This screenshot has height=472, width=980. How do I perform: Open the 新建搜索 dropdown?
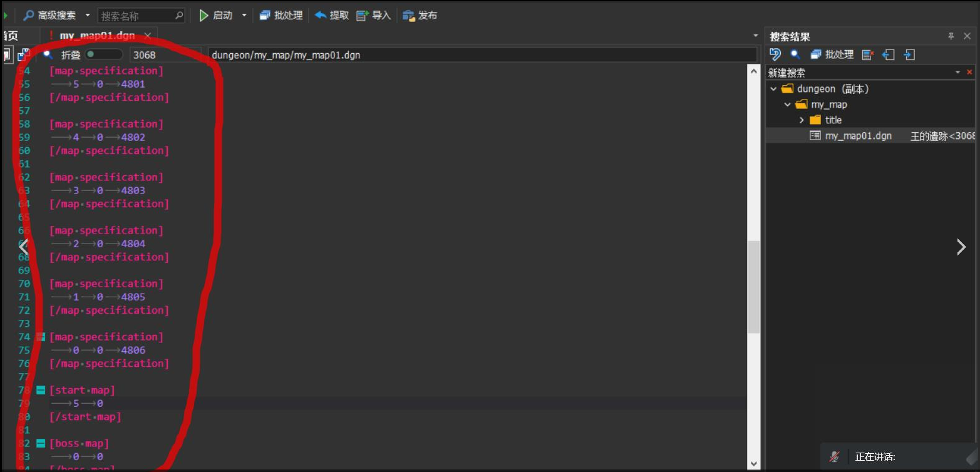(957, 73)
